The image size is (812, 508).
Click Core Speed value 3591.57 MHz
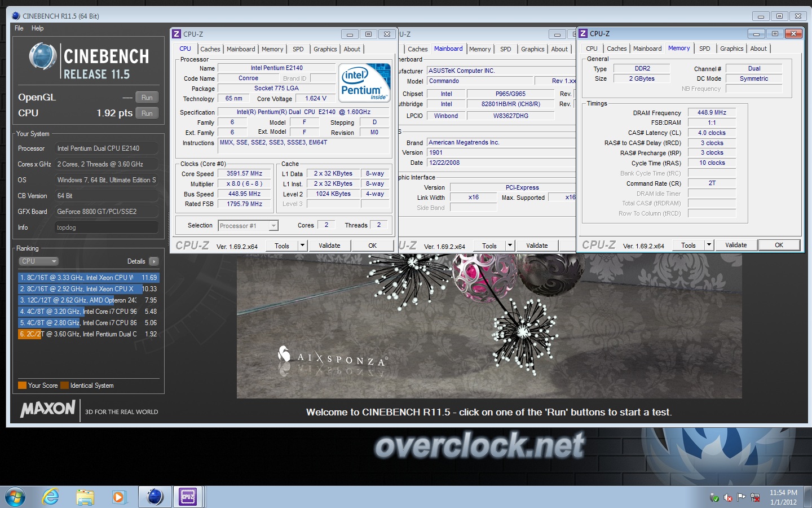point(244,173)
